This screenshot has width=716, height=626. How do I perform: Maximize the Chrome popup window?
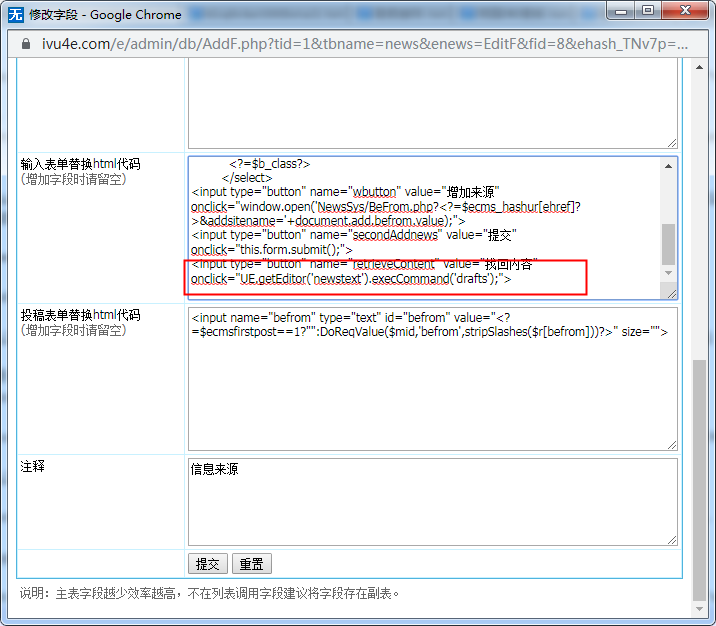tap(648, 11)
